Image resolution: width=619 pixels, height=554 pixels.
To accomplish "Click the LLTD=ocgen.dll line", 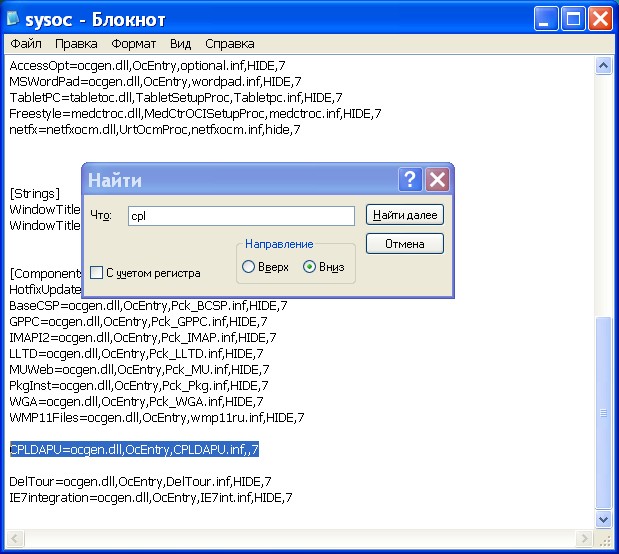I will (136, 354).
